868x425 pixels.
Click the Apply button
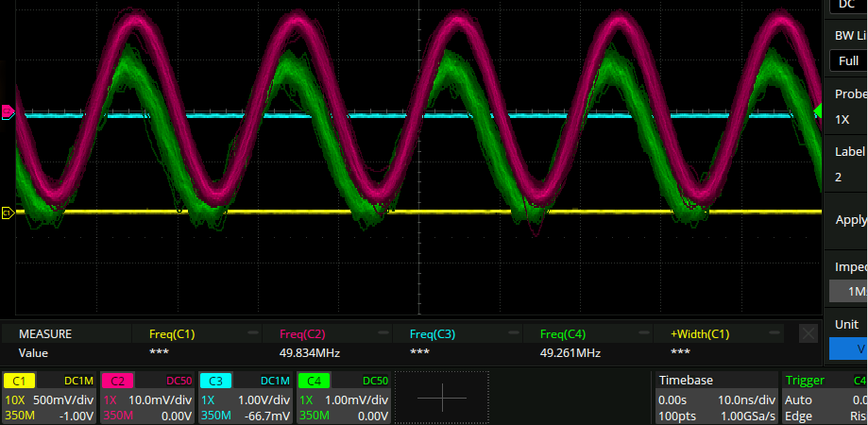click(851, 220)
